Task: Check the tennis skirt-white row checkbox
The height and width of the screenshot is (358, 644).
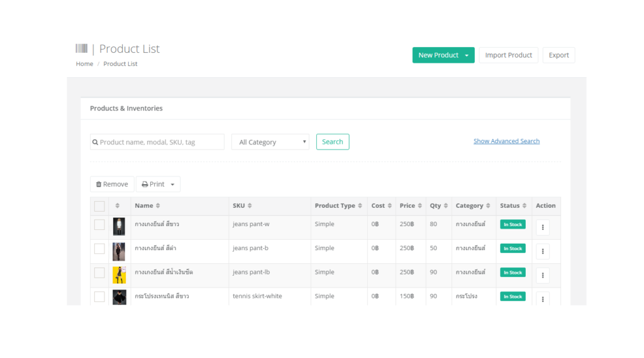Action: point(99,296)
